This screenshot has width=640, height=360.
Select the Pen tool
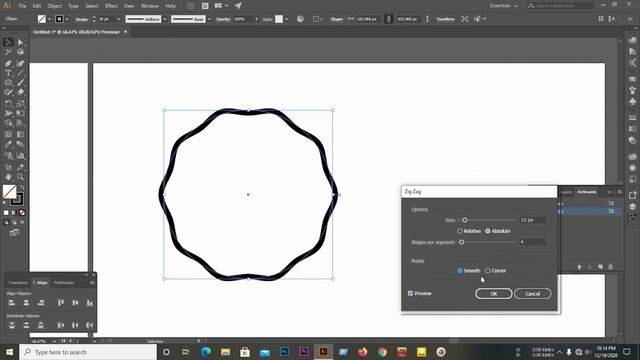click(x=8, y=63)
